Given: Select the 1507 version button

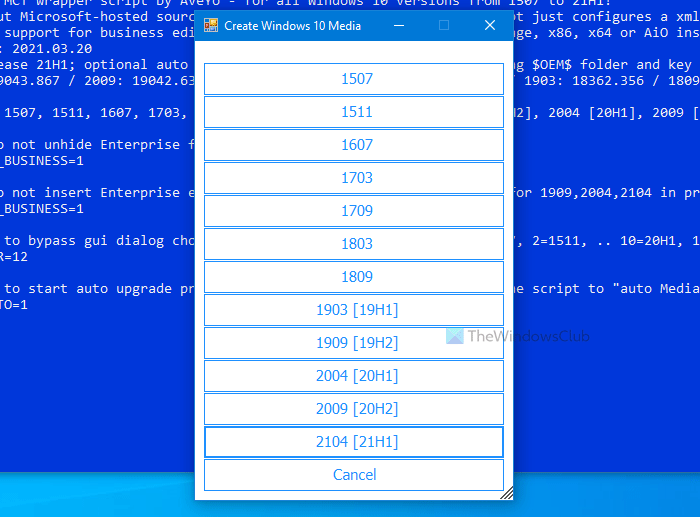Looking at the screenshot, I should point(354,79).
